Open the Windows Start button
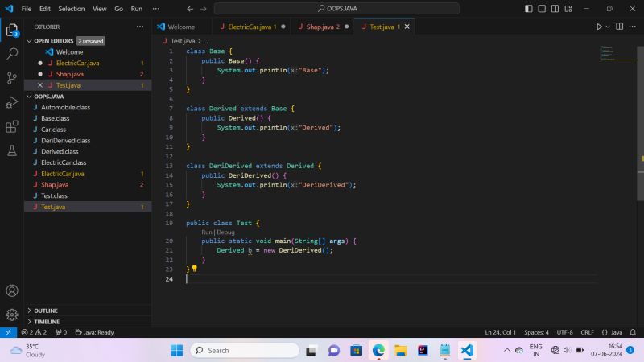Viewport: 644px width, 362px height. click(x=177, y=351)
